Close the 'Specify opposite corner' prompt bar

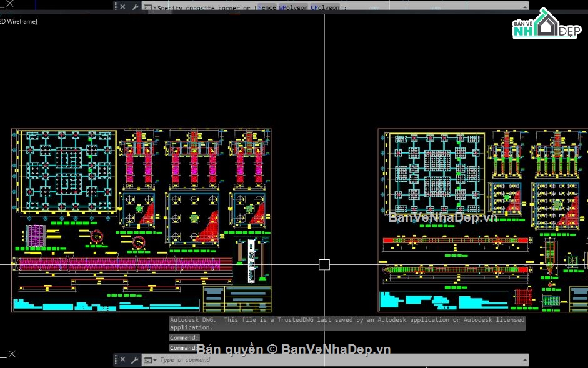pyautogui.click(x=122, y=7)
